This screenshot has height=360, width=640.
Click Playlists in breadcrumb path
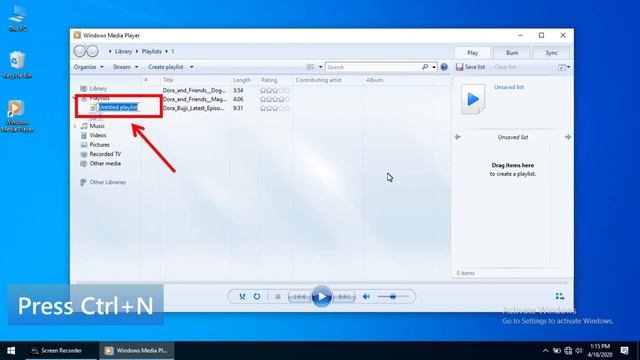pyautogui.click(x=151, y=51)
